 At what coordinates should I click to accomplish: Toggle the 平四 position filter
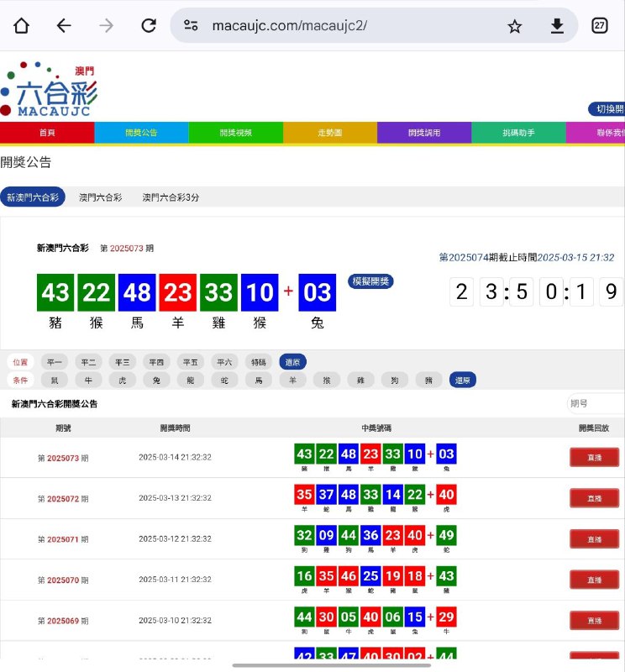coord(156,362)
